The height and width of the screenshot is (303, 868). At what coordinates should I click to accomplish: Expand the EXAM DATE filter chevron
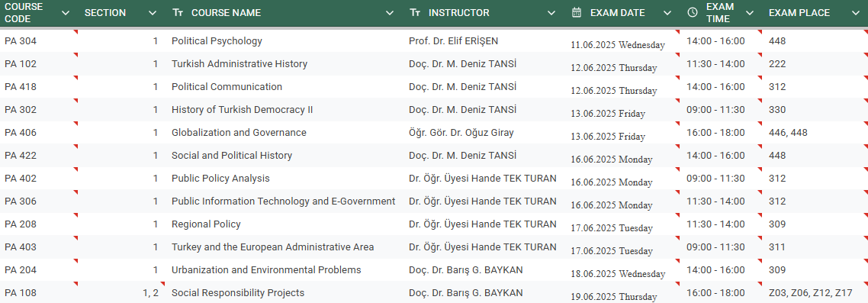pos(667,13)
